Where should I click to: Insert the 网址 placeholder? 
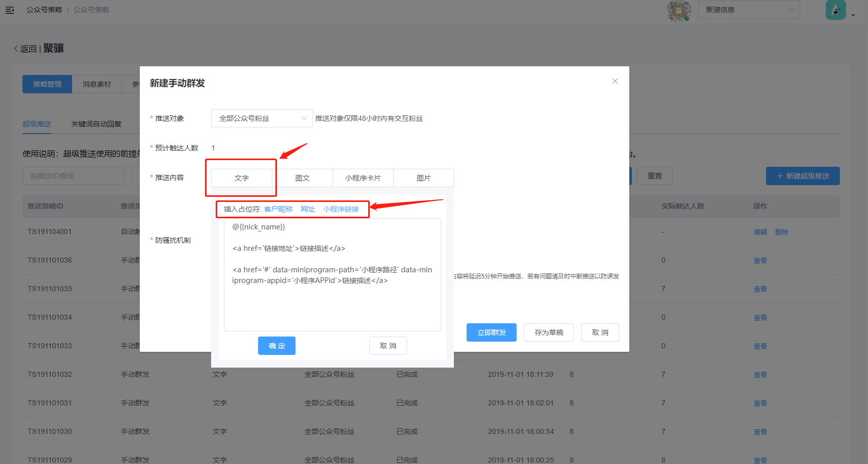pos(308,209)
